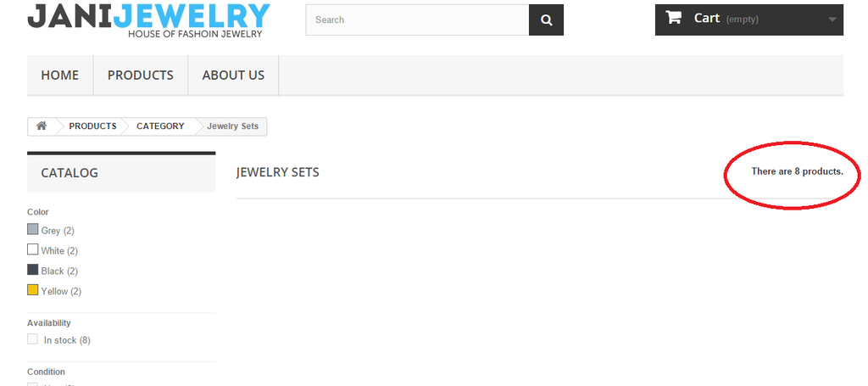
Task: Click into the Search input field
Action: (x=417, y=20)
